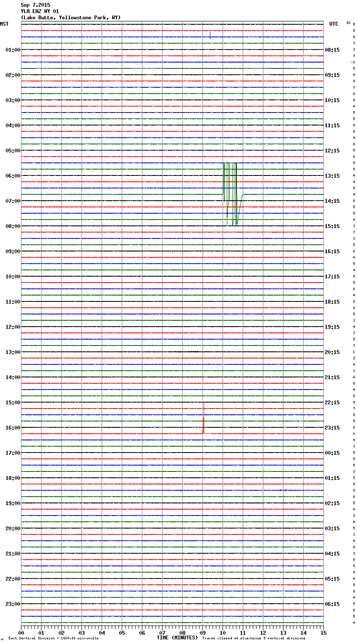Select the 06:00 MST time label
The height and width of the screenshot is (644, 357).
13,176
